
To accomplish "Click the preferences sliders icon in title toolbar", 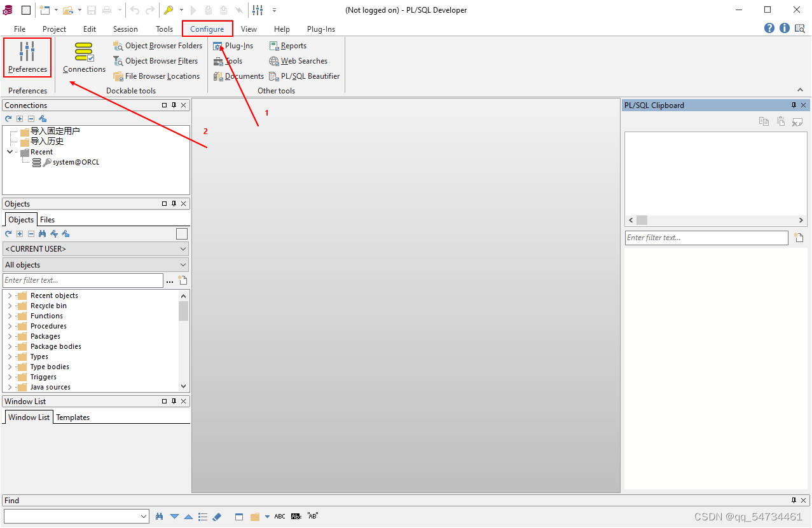I will 258,10.
